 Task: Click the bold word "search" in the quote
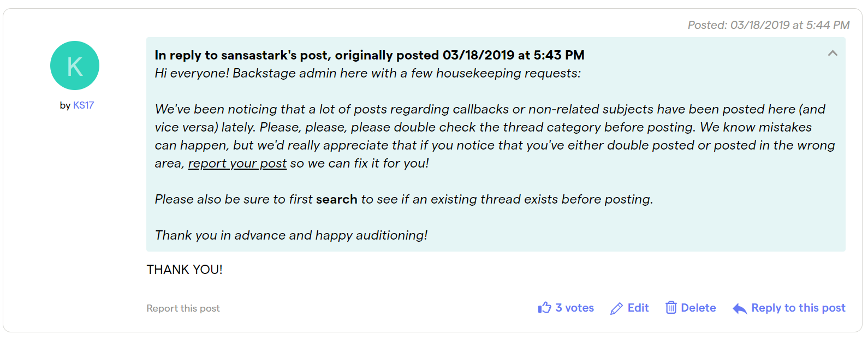click(x=336, y=199)
